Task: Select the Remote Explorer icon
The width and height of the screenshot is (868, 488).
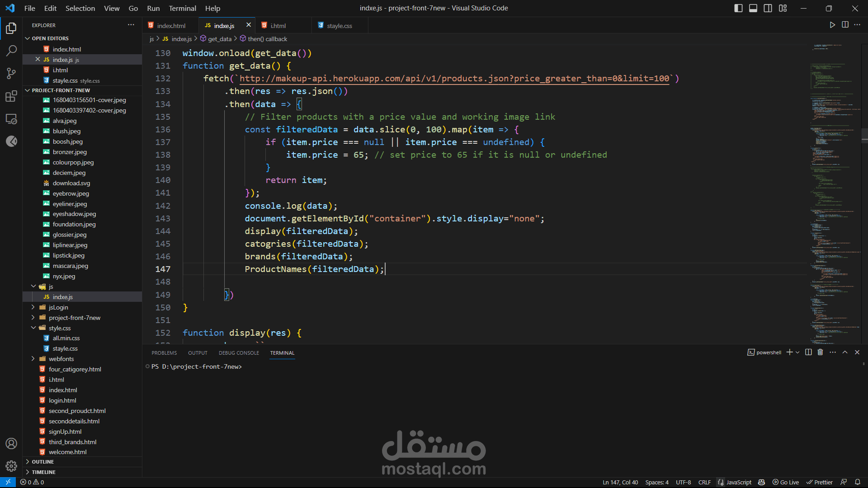Action: point(11,119)
